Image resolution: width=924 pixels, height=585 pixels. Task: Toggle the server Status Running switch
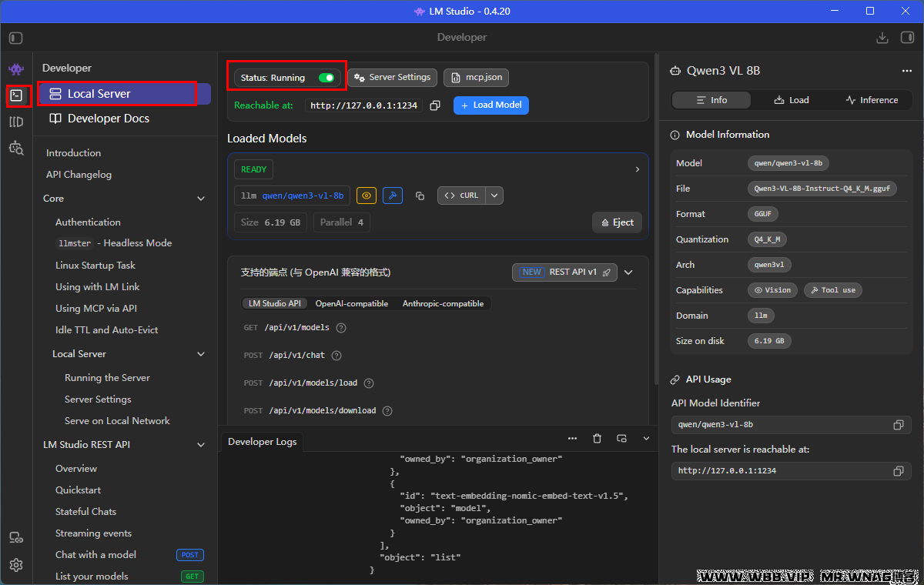326,78
